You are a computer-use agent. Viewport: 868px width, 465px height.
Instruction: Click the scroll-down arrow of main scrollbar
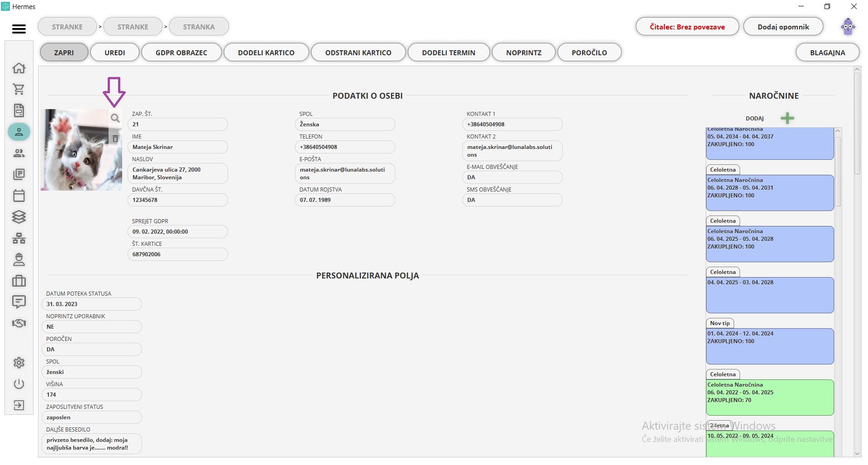(857, 454)
